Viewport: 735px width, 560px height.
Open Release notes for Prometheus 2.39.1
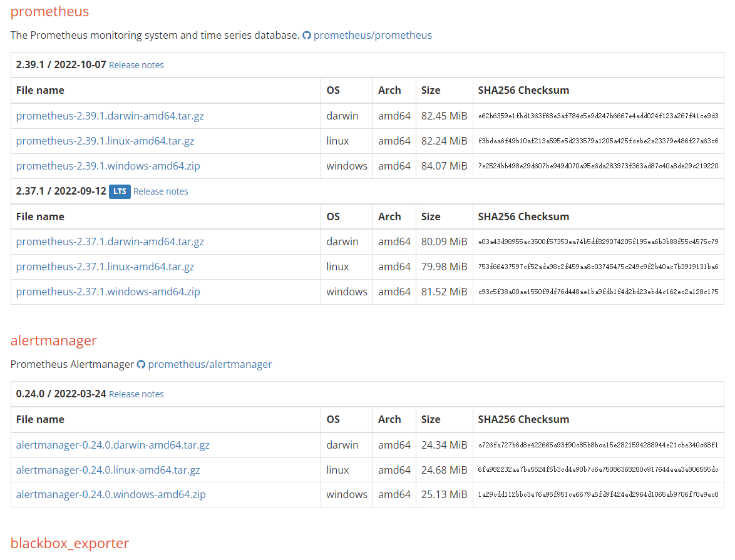[x=136, y=65]
